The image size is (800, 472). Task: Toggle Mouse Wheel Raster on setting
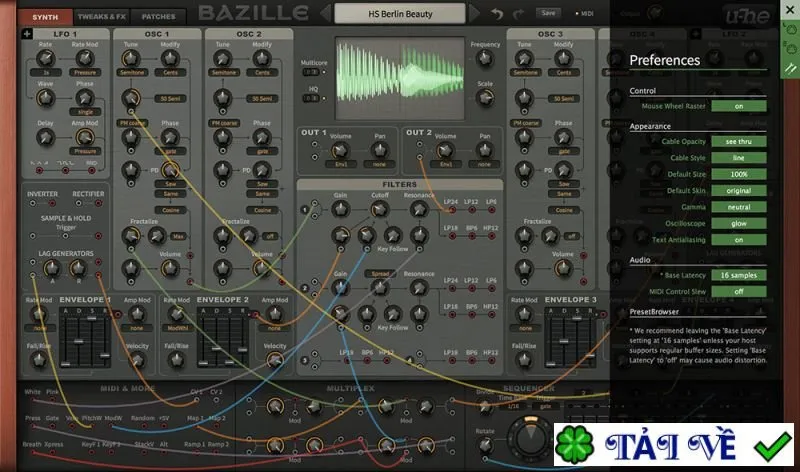pos(739,106)
